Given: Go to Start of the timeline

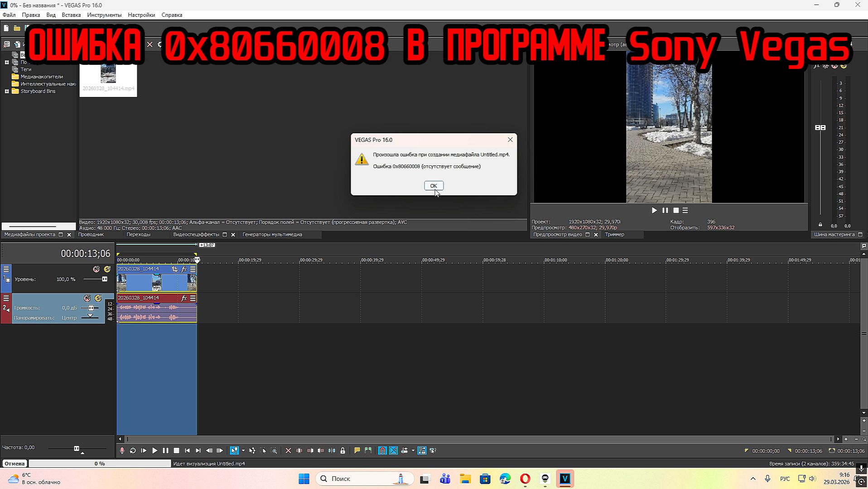Looking at the screenshot, I should click(x=188, y=450).
